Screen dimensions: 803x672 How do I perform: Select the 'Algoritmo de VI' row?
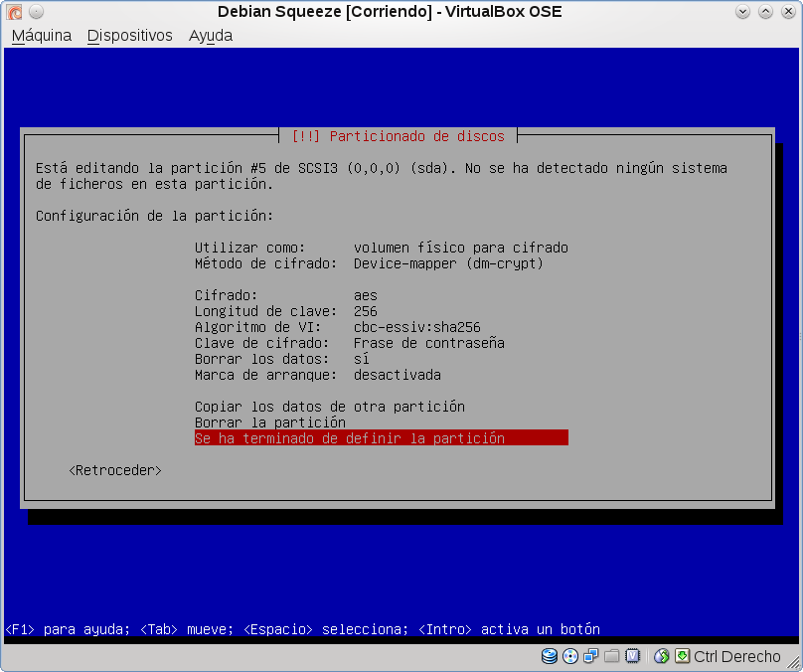pyautogui.click(x=338, y=327)
